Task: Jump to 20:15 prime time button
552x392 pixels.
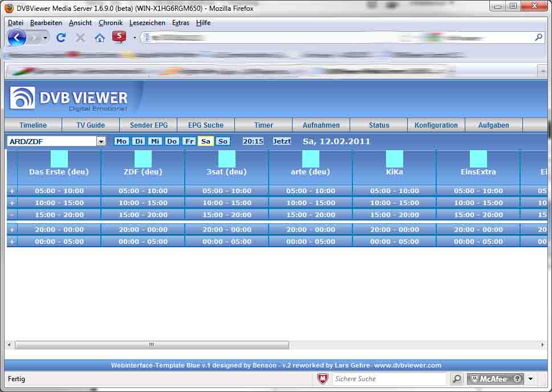Action: [253, 141]
